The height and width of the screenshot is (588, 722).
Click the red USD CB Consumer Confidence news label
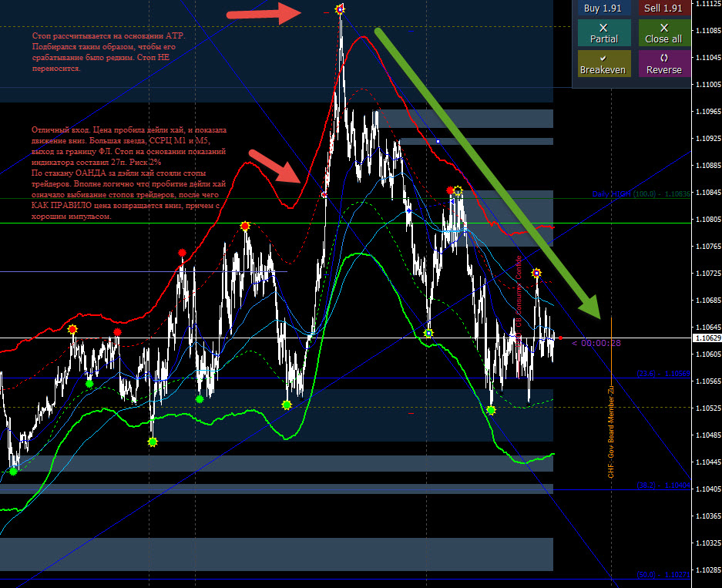point(519,301)
